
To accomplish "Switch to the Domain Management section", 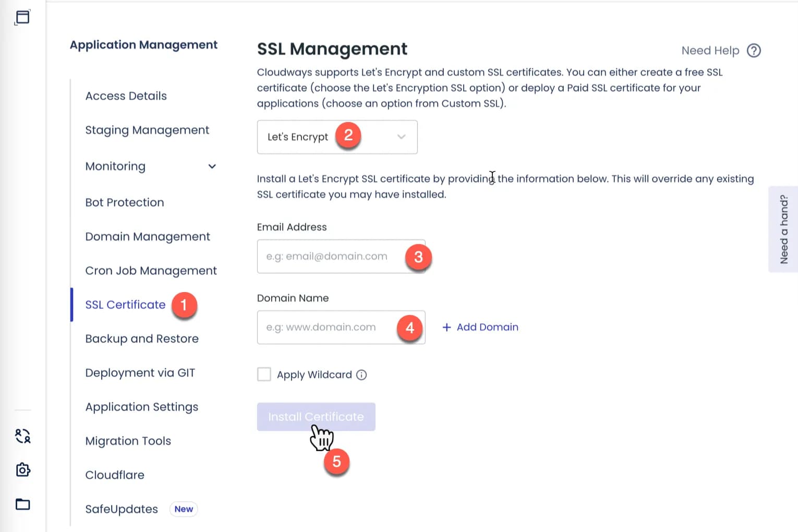I will click(x=148, y=236).
